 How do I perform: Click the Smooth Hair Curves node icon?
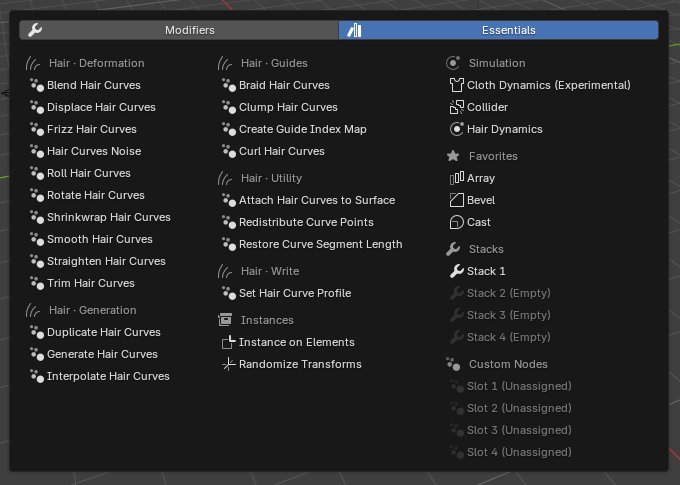point(37,239)
